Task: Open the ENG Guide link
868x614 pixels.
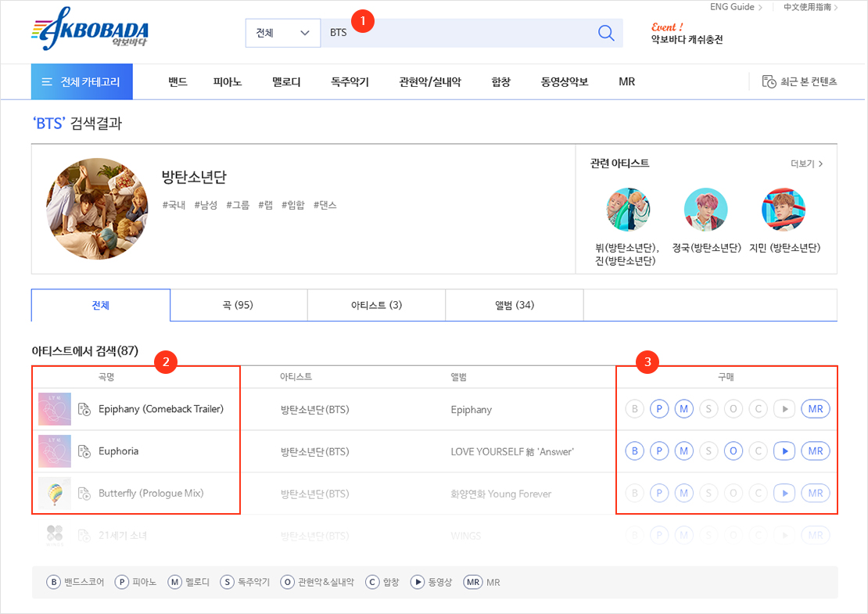Action: pyautogui.click(x=736, y=7)
